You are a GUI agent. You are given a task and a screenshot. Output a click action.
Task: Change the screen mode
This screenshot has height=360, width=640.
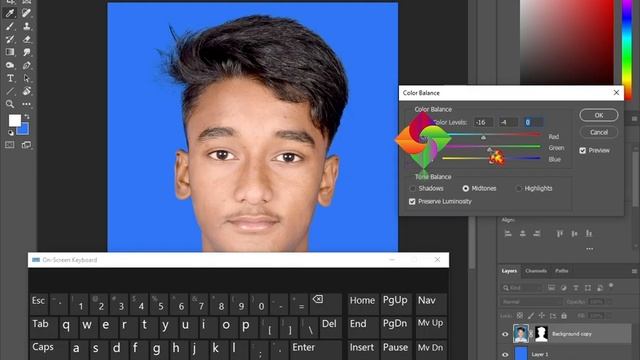point(27,145)
